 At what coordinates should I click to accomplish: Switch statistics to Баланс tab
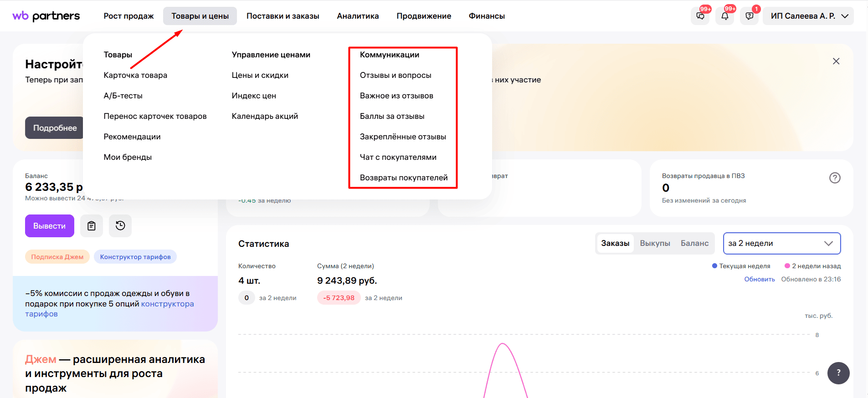(694, 243)
